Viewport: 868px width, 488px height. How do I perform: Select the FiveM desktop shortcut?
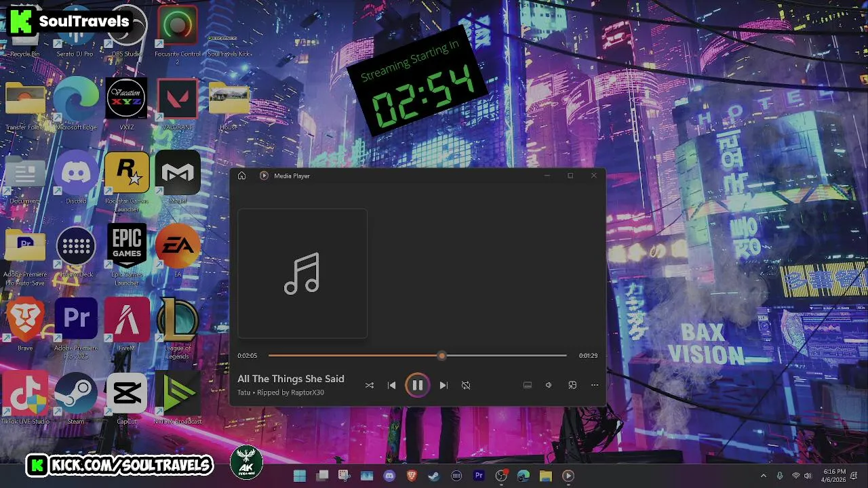pos(127,325)
